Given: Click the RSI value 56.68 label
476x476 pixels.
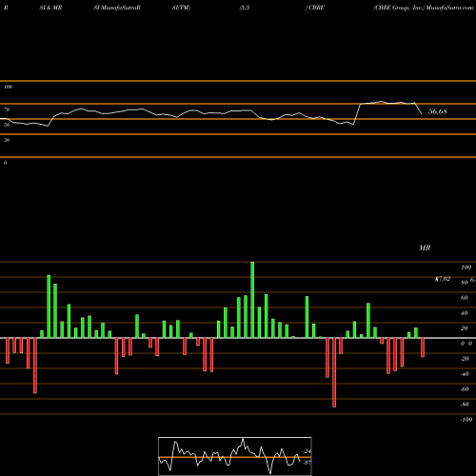Looking at the screenshot, I should pos(438,111).
